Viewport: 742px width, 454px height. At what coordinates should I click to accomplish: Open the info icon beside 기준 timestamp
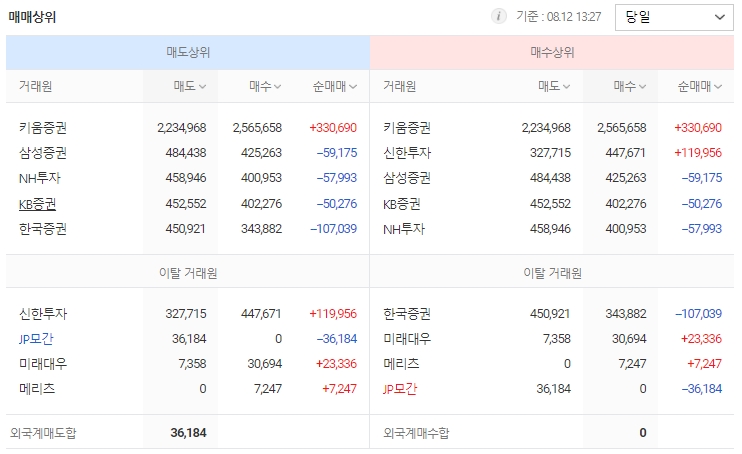pos(498,17)
